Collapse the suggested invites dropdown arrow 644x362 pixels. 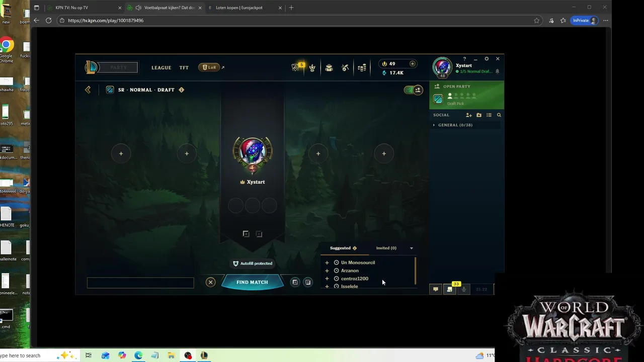pos(411,248)
